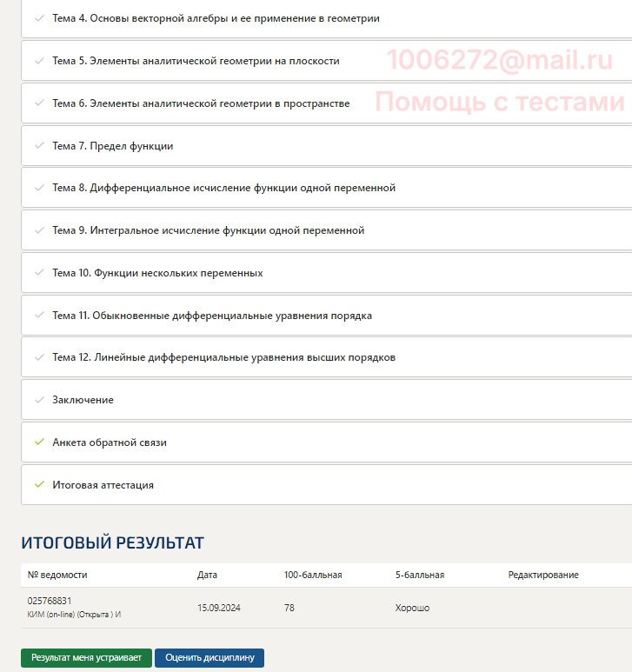Click the checkmark icon next to Тема 10

click(x=39, y=273)
